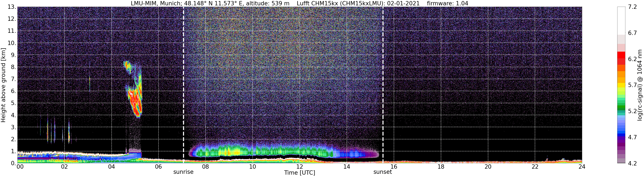Click the x-axis tick label '02'
644x177 pixels.
[64, 167]
